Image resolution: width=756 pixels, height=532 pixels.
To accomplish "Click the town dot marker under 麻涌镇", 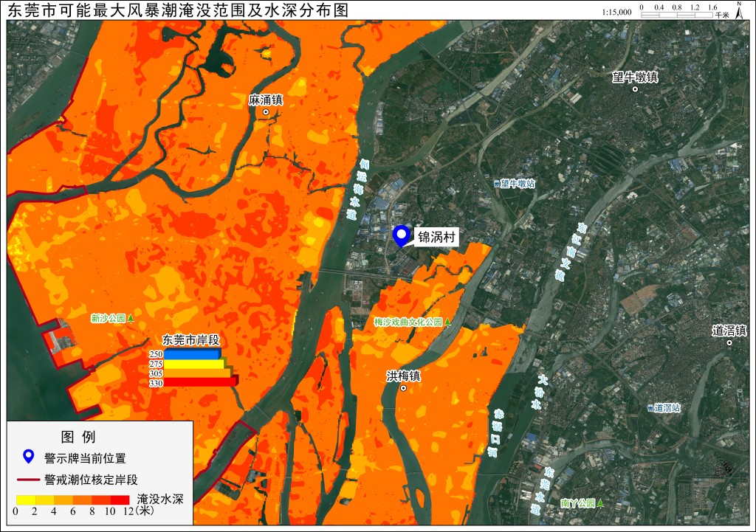I will [x=266, y=112].
